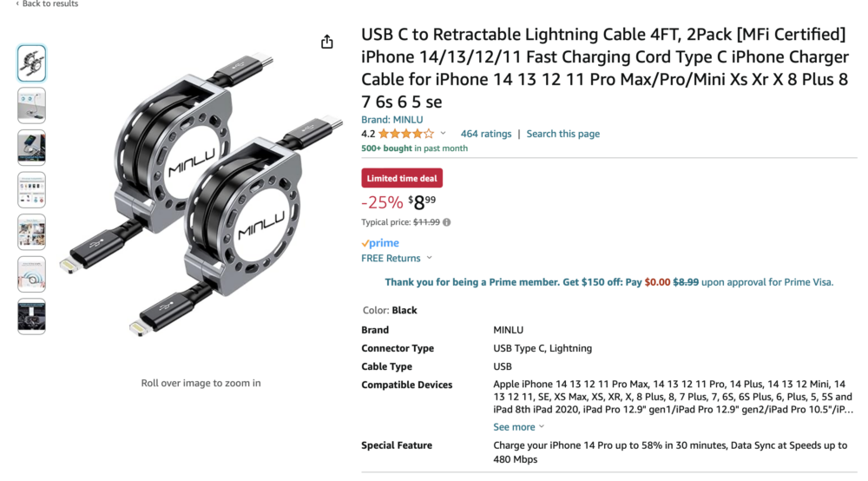The height and width of the screenshot is (481, 868).
Task: Click the share icon above product image
Action: (326, 42)
